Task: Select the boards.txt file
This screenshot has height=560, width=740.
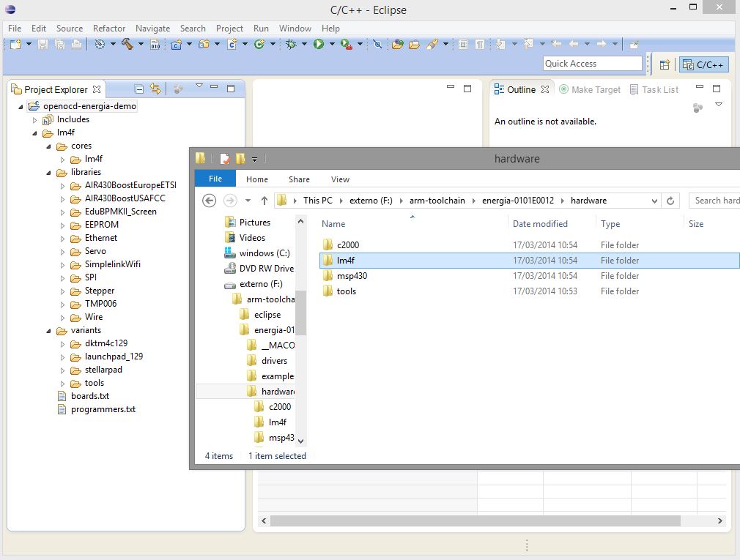Action: [x=89, y=396]
